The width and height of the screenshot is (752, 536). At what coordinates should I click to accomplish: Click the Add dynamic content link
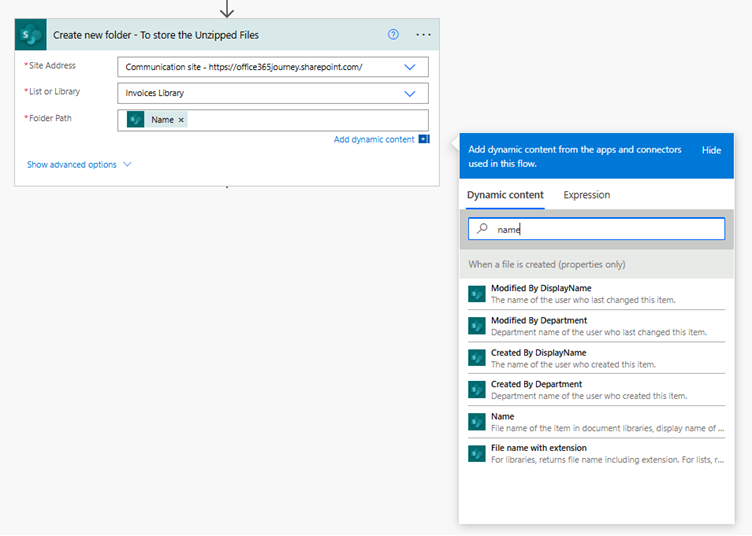[x=374, y=140]
